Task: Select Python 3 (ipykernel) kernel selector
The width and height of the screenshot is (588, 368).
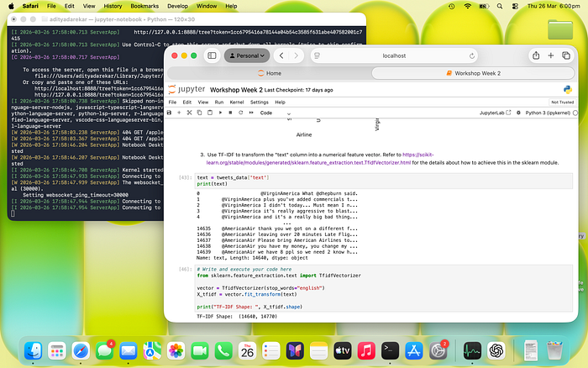Action: [549, 112]
